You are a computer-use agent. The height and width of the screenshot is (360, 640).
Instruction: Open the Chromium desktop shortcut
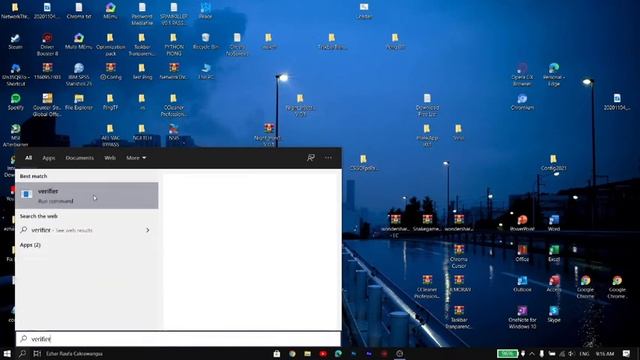(x=522, y=102)
